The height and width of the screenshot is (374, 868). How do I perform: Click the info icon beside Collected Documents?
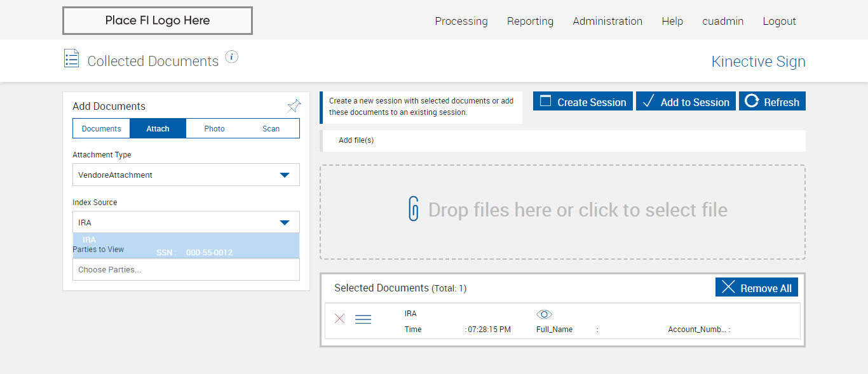[x=232, y=57]
